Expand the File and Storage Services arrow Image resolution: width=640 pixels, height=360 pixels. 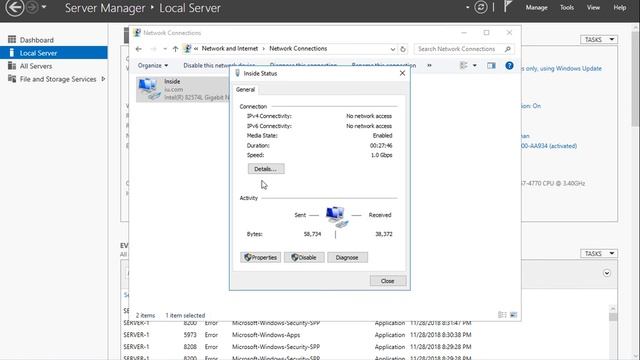tap(103, 79)
